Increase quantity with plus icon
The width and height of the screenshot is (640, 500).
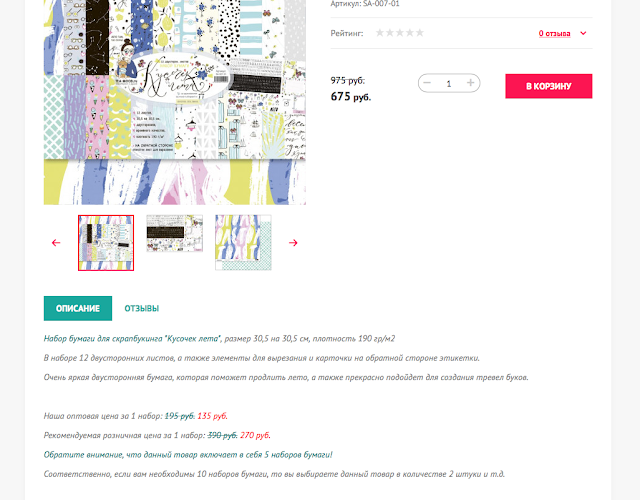[471, 83]
